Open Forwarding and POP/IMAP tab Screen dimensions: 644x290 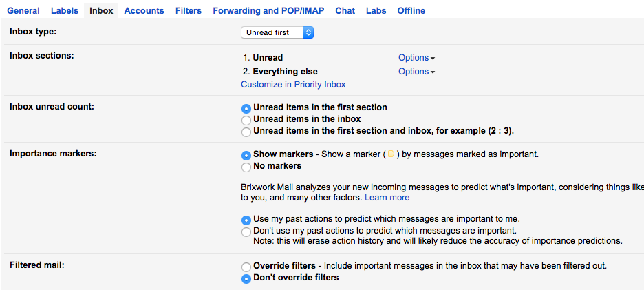(268, 11)
